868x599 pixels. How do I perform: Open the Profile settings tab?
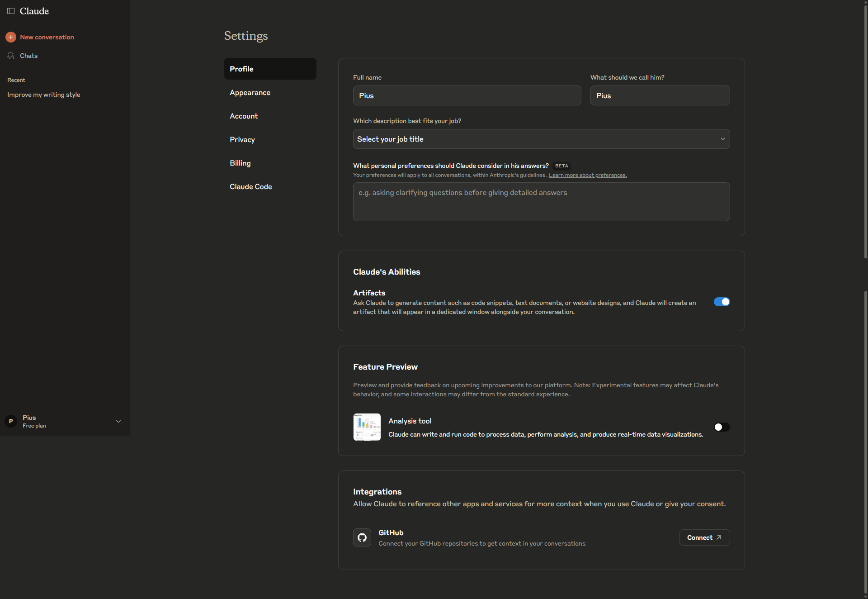click(x=270, y=69)
